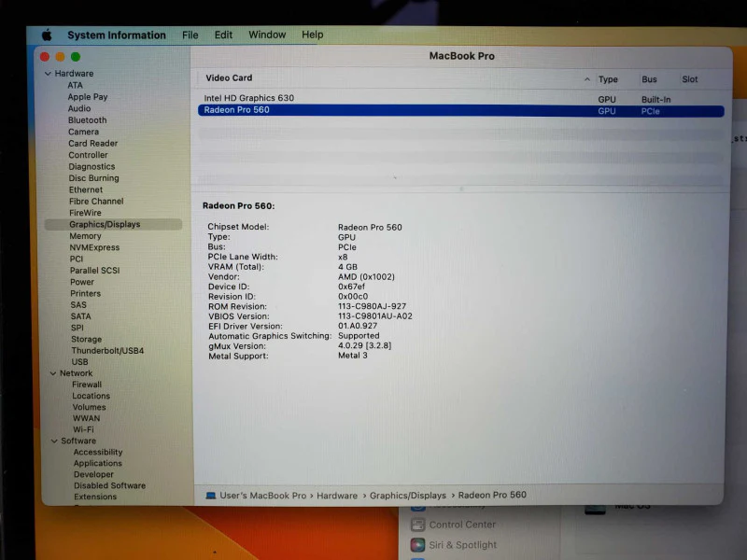Open the Window menu
This screenshot has width=747, height=560.
267,35
